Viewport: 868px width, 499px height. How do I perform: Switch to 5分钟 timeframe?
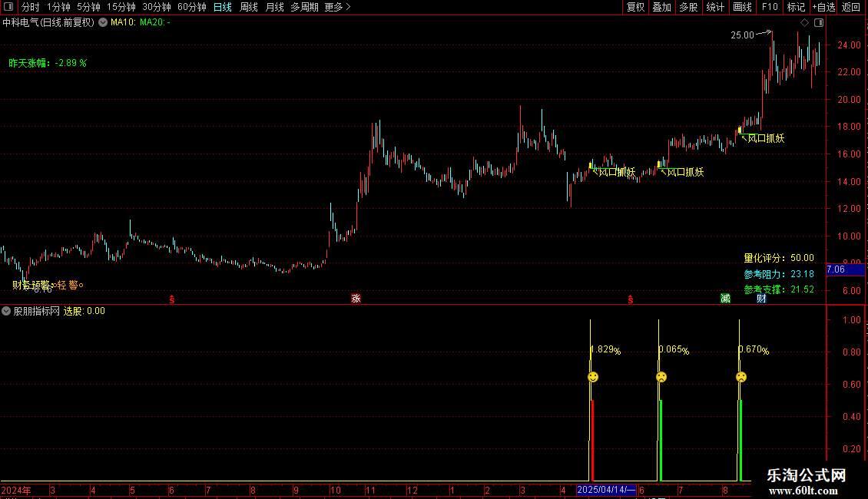click(x=88, y=7)
